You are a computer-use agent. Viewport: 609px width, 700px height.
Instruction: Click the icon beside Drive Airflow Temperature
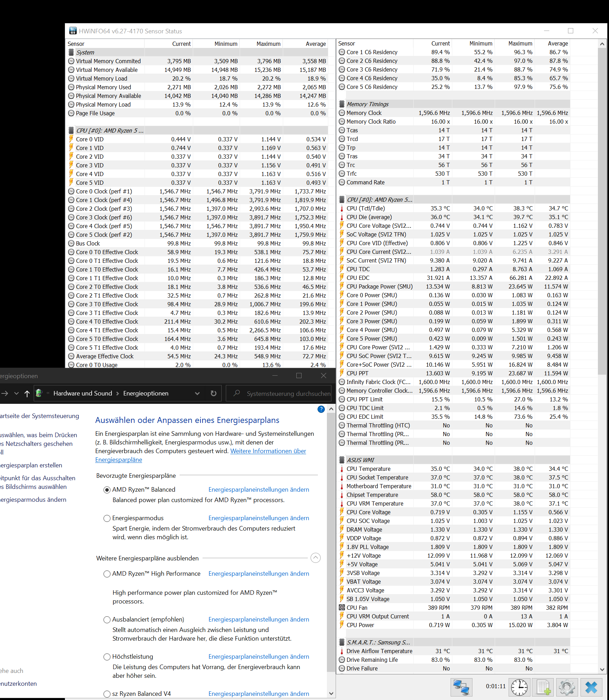tap(342, 651)
